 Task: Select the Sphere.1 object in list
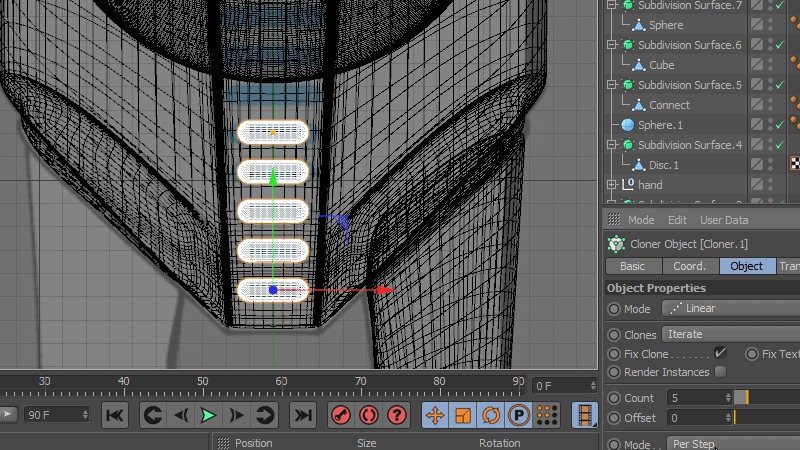[x=660, y=125]
